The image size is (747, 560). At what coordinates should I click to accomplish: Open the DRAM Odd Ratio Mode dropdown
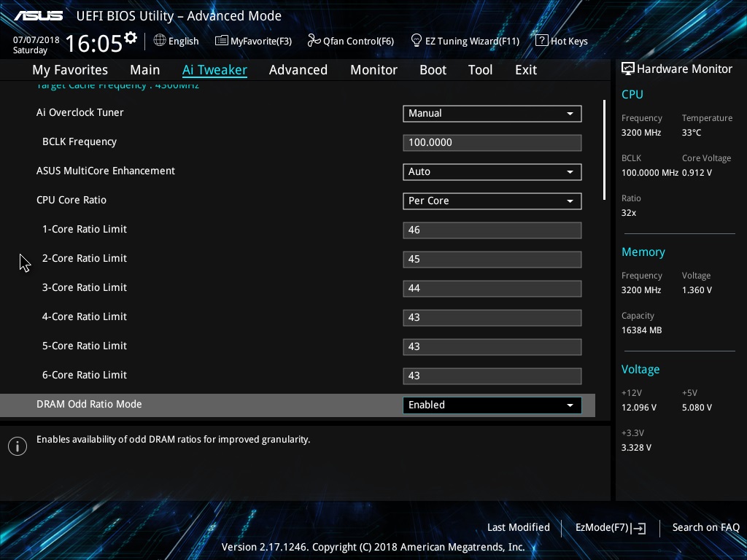(x=492, y=405)
